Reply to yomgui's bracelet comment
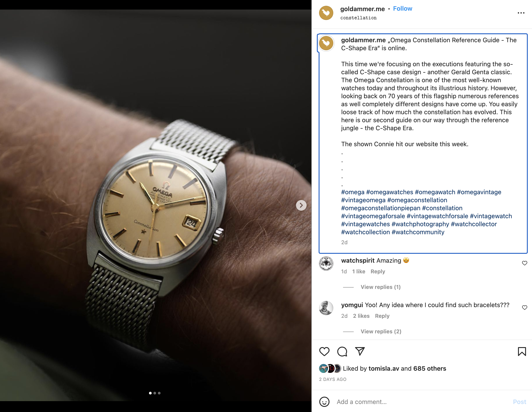 point(382,316)
